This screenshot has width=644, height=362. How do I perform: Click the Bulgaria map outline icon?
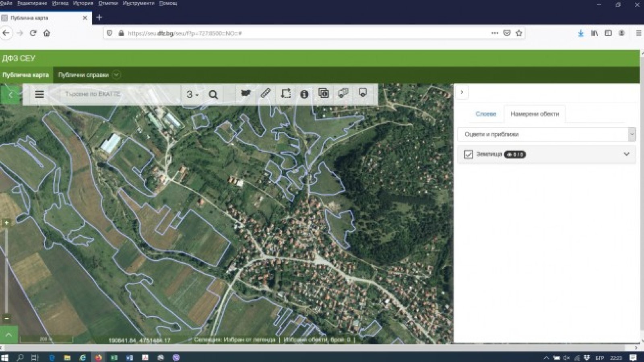point(245,93)
